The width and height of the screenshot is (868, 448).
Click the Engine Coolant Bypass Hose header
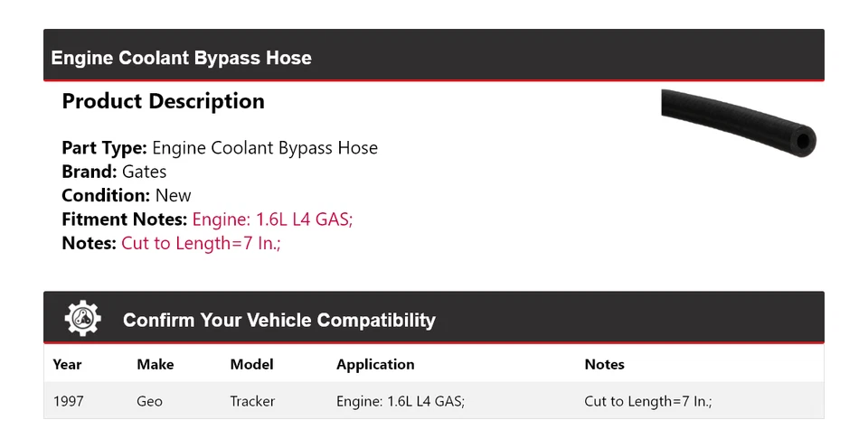(x=181, y=58)
